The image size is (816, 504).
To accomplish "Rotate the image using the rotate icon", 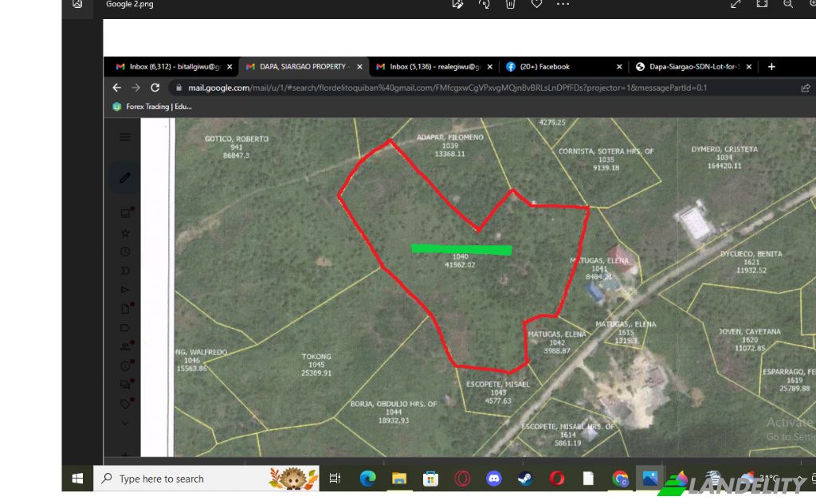I will tap(484, 4).
